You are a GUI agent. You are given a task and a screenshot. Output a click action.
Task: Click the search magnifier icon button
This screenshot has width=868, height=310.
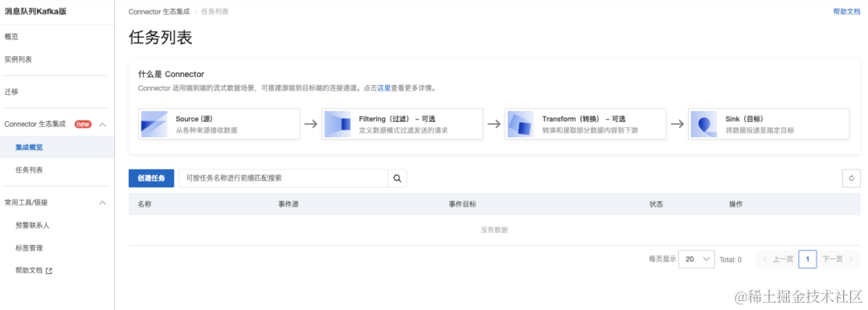[397, 178]
